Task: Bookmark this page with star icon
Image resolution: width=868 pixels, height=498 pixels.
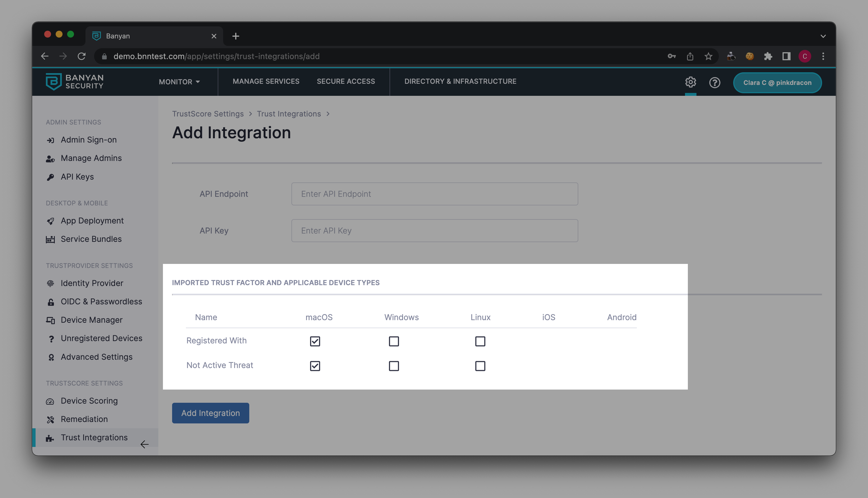Action: coord(708,57)
